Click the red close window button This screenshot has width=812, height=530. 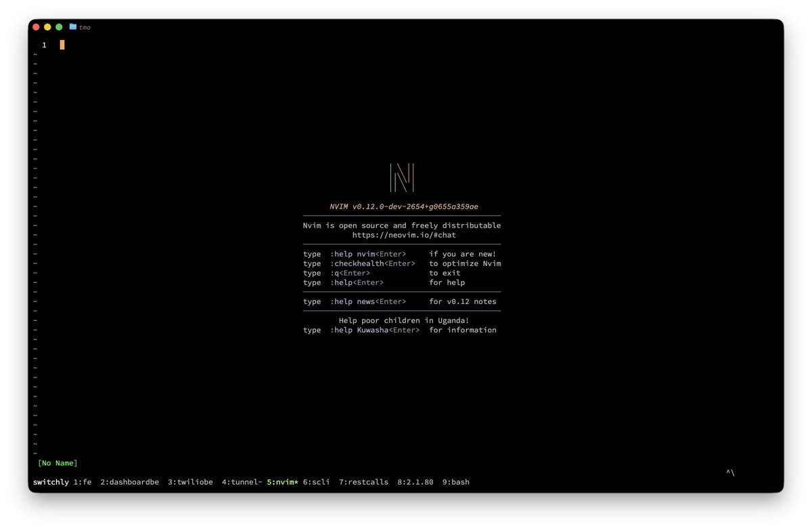click(36, 27)
